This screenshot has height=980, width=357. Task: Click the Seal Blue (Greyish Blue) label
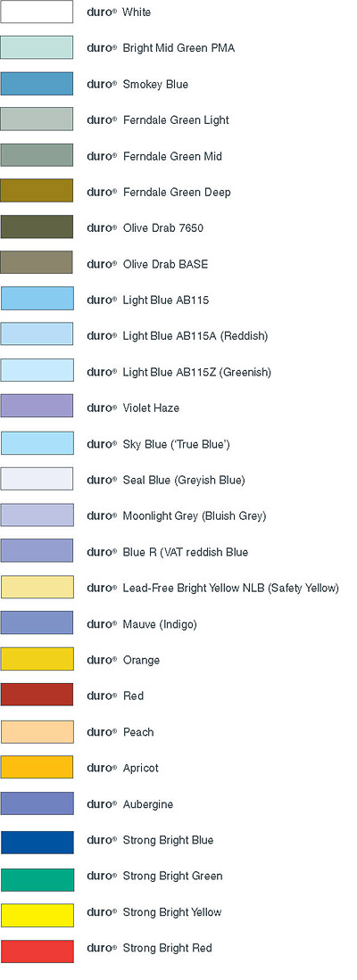pos(184,480)
